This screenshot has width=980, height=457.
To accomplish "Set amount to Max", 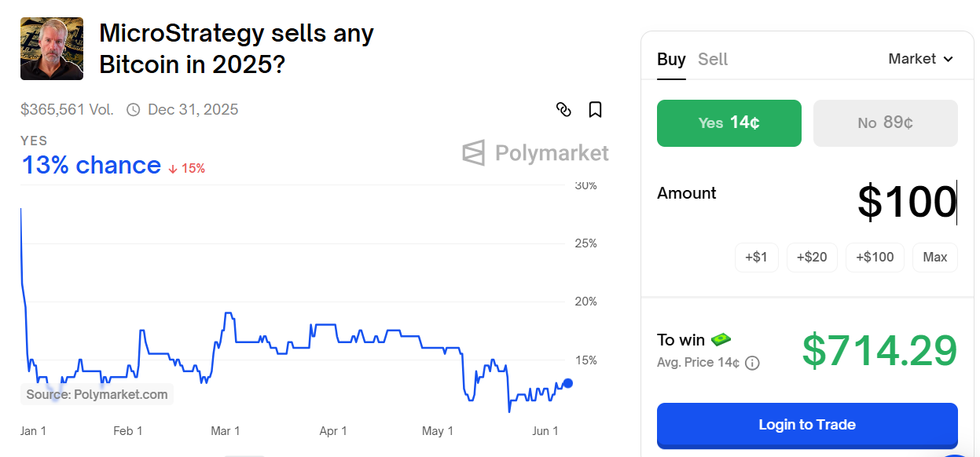I will tap(934, 257).
